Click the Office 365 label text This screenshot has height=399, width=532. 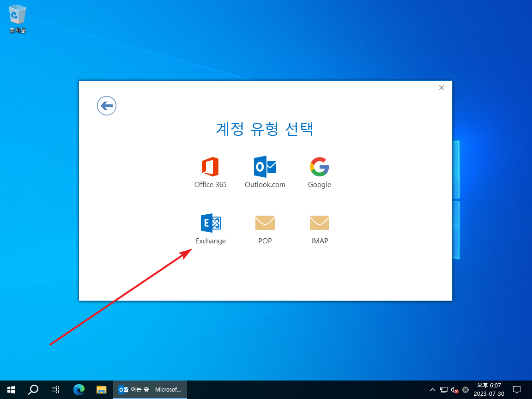pos(211,185)
